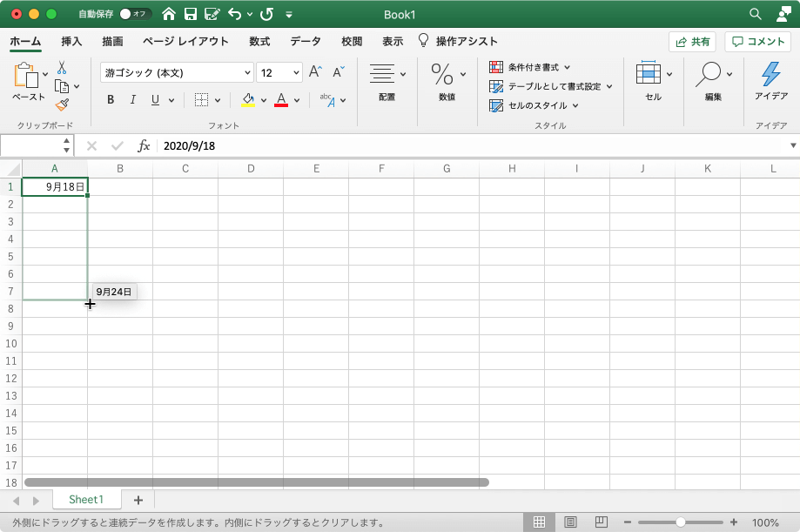The image size is (800, 532).
Task: Click the Ideas (アイデア) lightning icon
Action: point(771,74)
